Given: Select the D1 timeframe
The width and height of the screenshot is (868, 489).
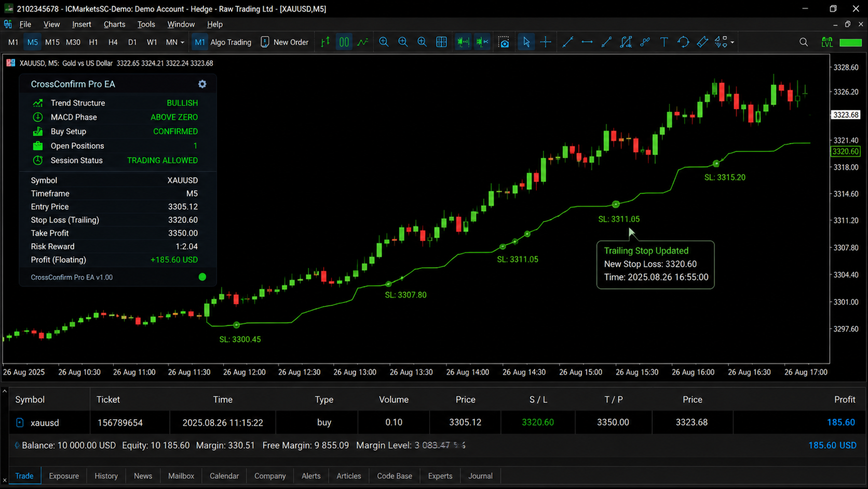Looking at the screenshot, I should coord(132,42).
